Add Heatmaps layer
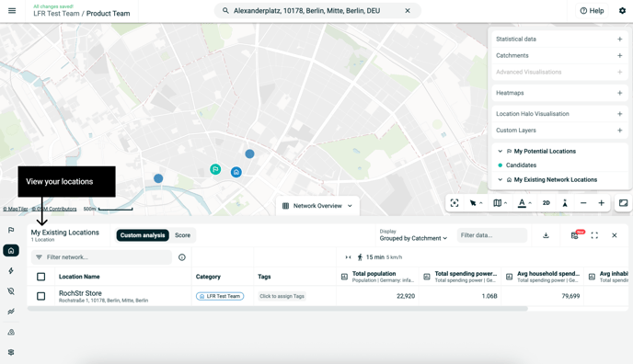 click(620, 93)
